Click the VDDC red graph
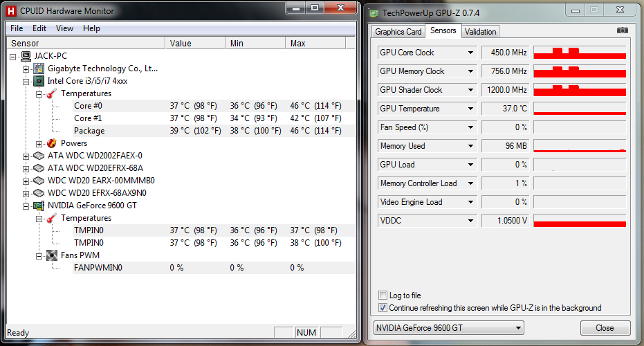Image resolution: width=644 pixels, height=346 pixels. click(x=580, y=221)
